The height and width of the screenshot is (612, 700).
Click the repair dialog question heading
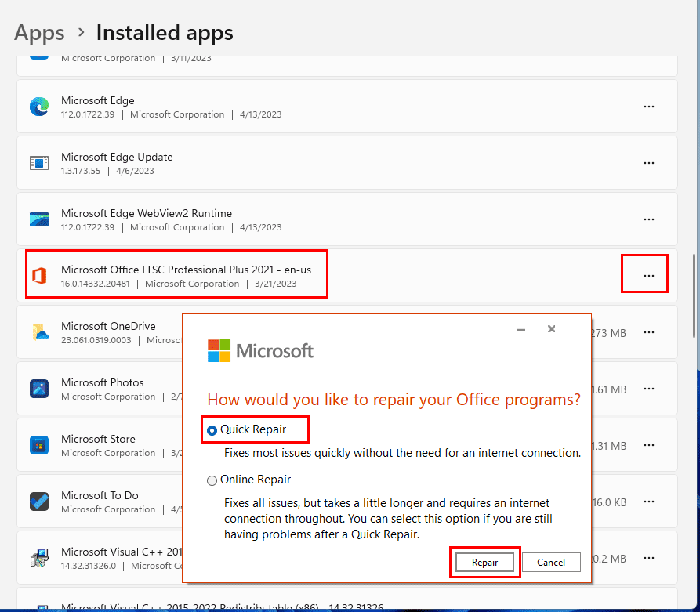pos(394,400)
